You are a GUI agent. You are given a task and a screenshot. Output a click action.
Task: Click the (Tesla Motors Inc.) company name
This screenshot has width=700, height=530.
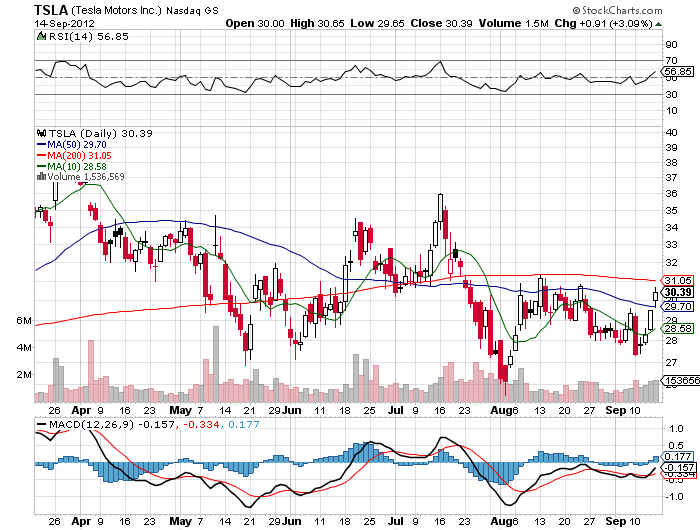coord(116,10)
